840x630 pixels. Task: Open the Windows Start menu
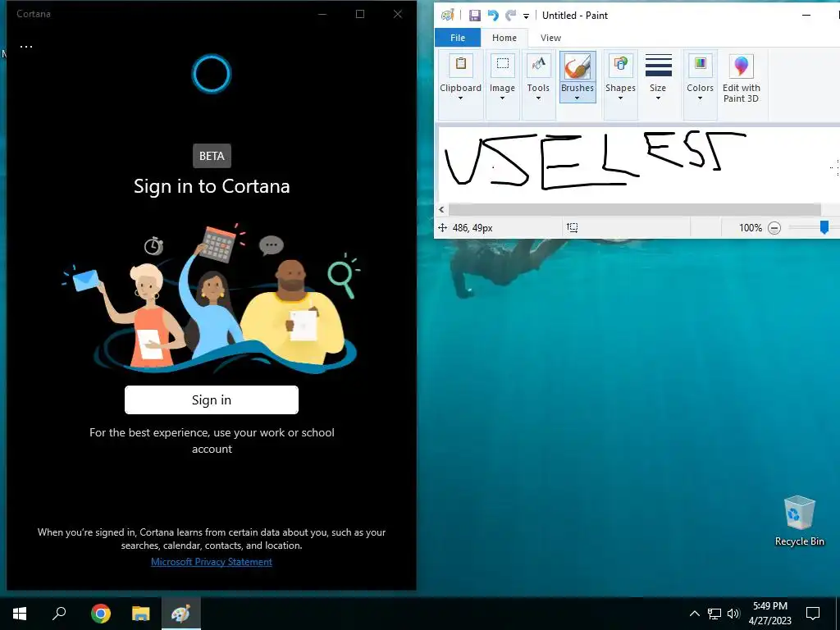click(20, 614)
